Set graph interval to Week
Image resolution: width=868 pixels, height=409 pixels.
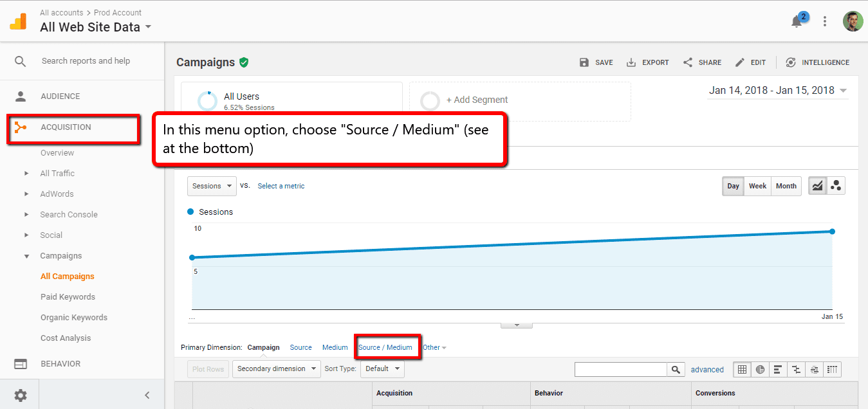point(757,186)
